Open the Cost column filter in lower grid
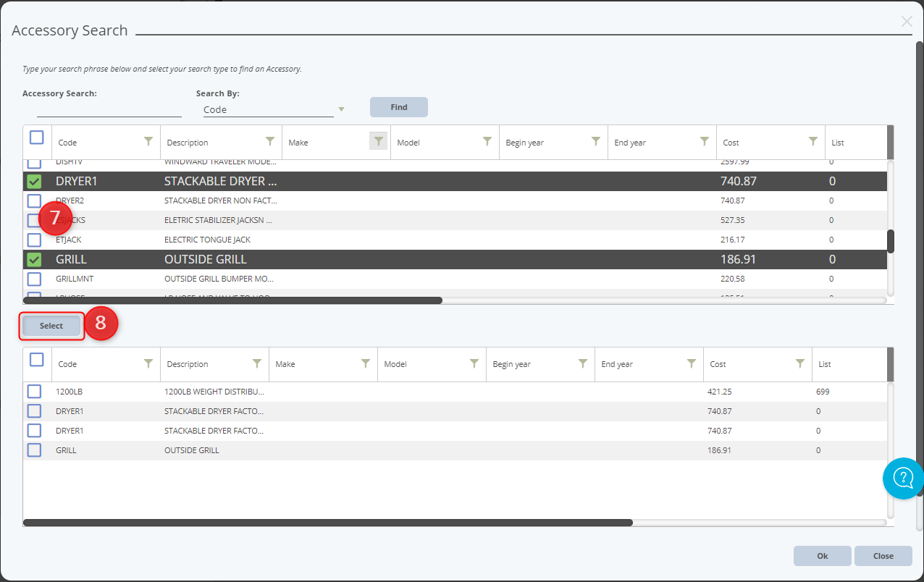Viewport: 924px width, 582px height. point(799,364)
